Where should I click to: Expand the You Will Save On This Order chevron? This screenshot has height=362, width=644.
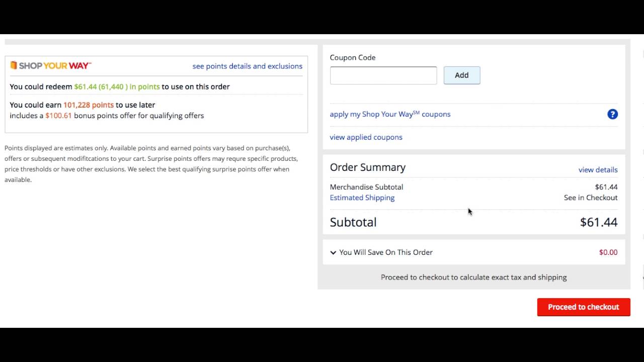(333, 252)
